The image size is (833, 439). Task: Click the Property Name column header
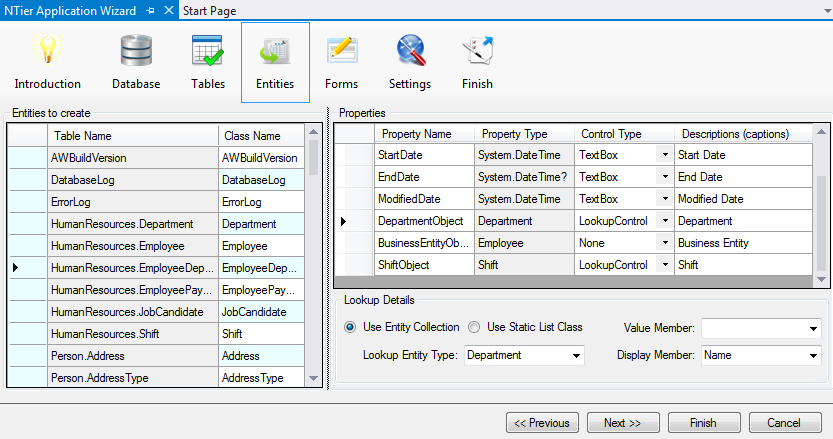(x=424, y=134)
